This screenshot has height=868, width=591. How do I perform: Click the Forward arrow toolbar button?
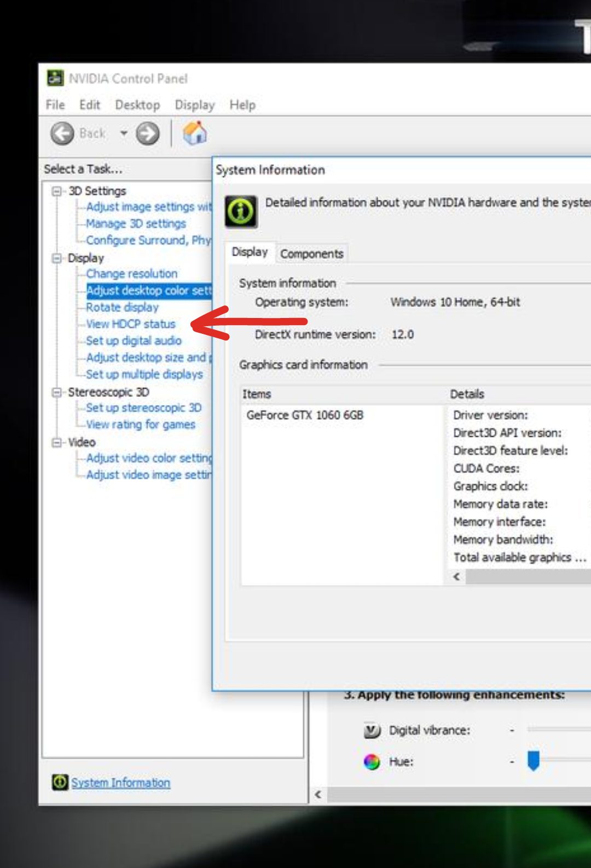coord(148,134)
